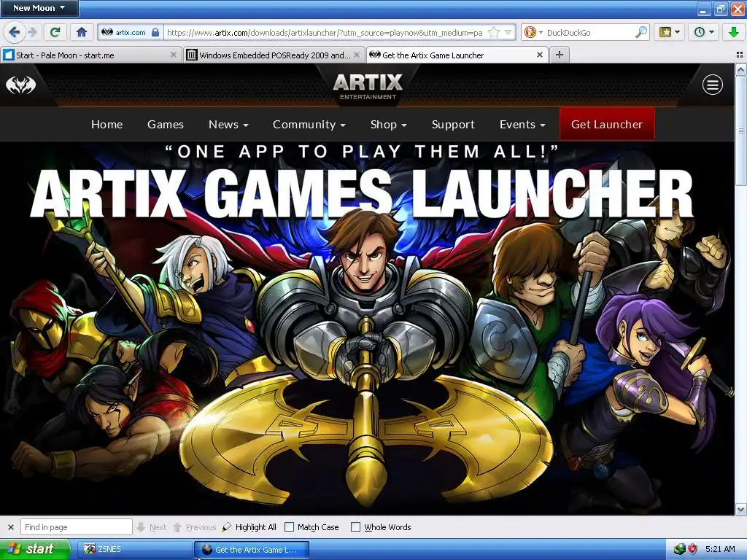
Task: Switch to ZSNES in the taskbar
Action: (x=133, y=550)
